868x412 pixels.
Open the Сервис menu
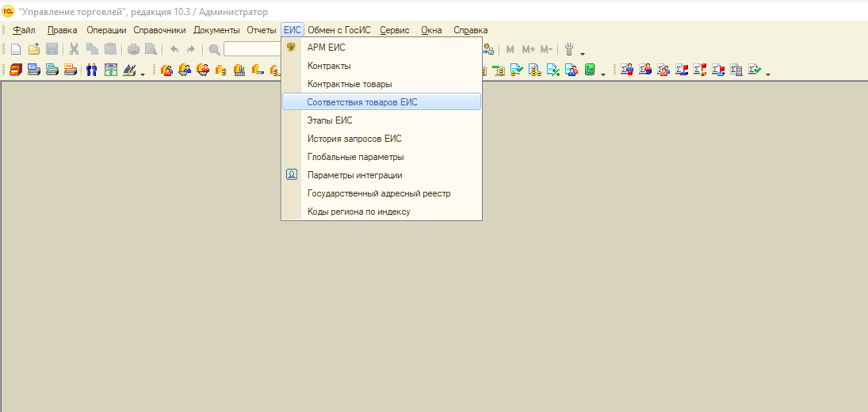click(x=395, y=30)
